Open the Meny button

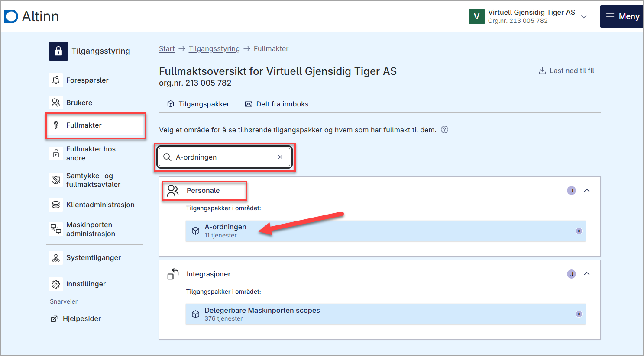[x=621, y=16]
